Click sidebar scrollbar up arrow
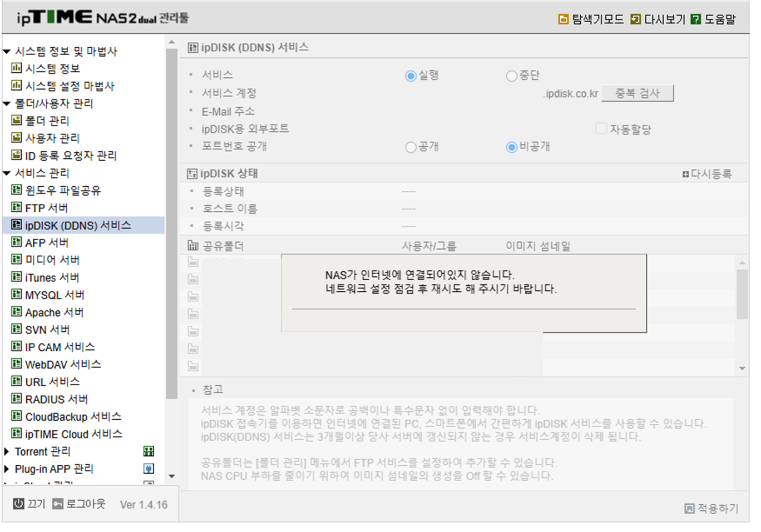761x532 pixels. click(x=171, y=42)
